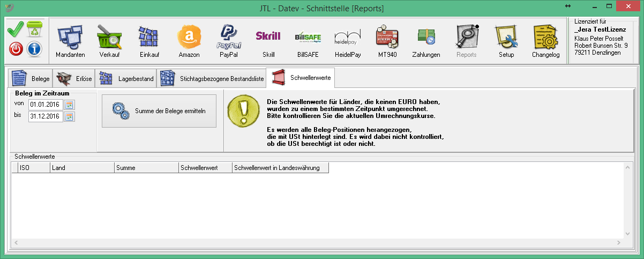The height and width of the screenshot is (259, 644).
Task: Click the Skrill toolbar icon
Action: 268,41
